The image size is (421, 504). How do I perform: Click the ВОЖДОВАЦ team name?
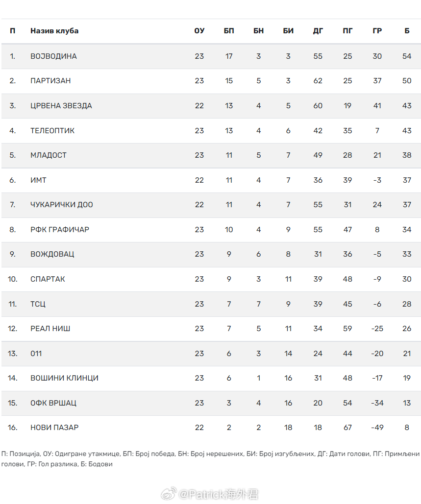pos(52,254)
